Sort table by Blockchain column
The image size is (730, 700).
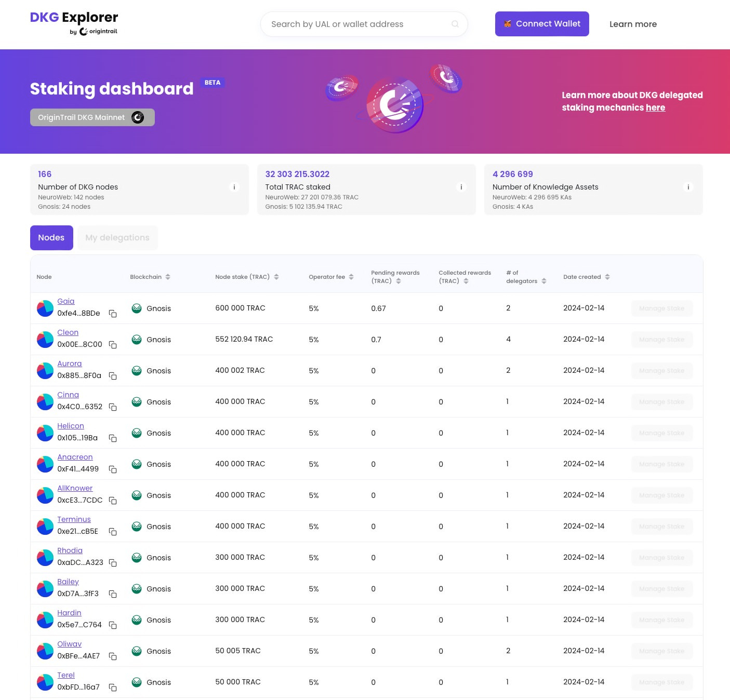coord(168,277)
